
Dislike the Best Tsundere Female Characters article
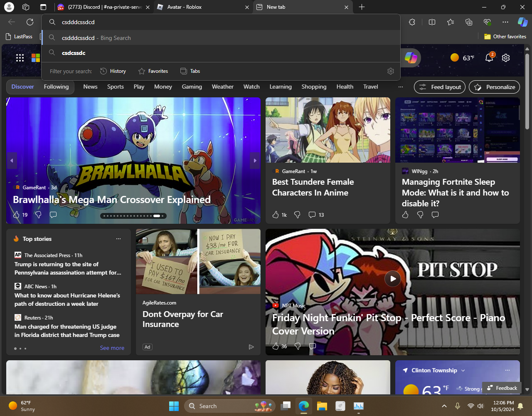[x=297, y=215]
